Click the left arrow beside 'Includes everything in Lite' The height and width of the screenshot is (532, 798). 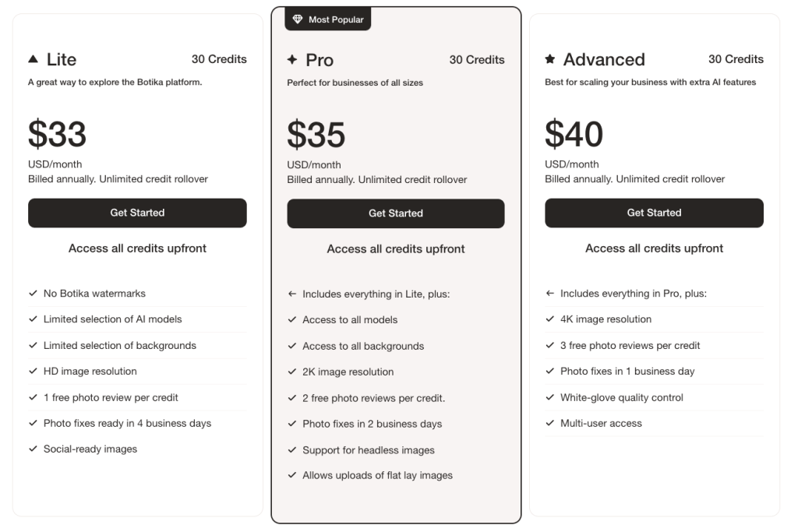pos(292,294)
